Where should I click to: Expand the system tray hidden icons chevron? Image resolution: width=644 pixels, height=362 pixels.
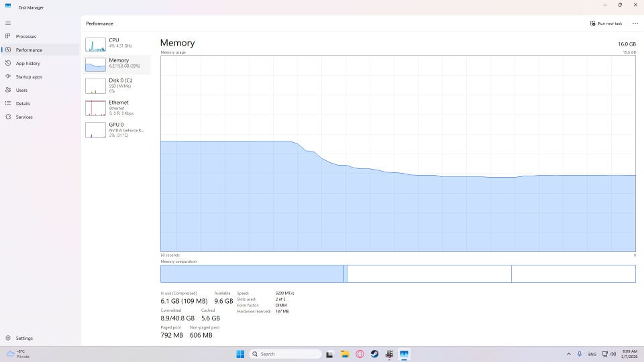(568, 354)
